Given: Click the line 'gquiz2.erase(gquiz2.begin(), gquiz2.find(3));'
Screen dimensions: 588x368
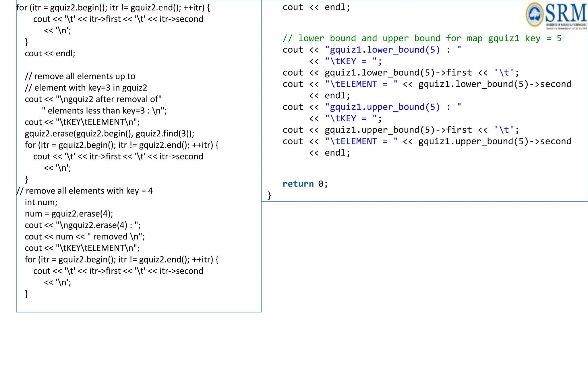Looking at the screenshot, I should point(109,134).
